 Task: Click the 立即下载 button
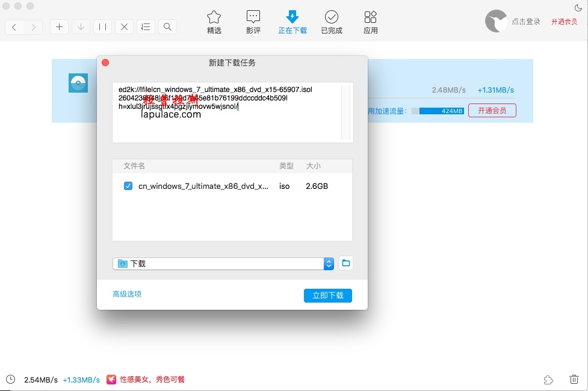[x=328, y=295]
